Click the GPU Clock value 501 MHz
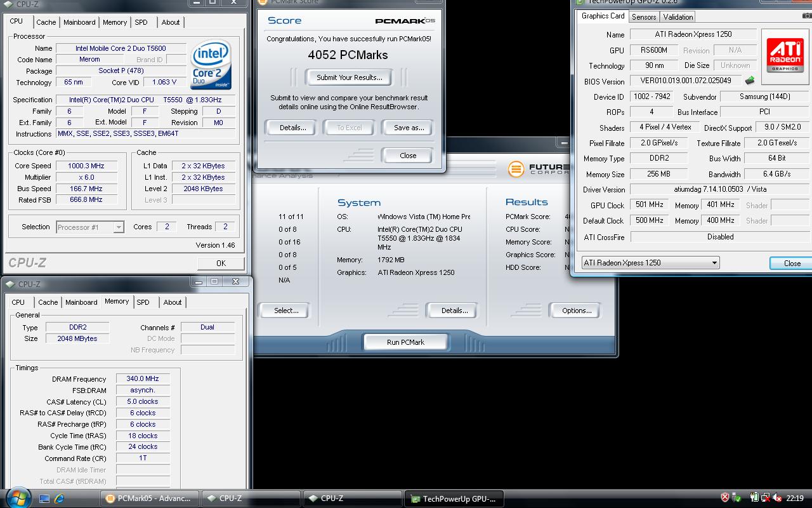The image size is (812, 508). tap(649, 205)
